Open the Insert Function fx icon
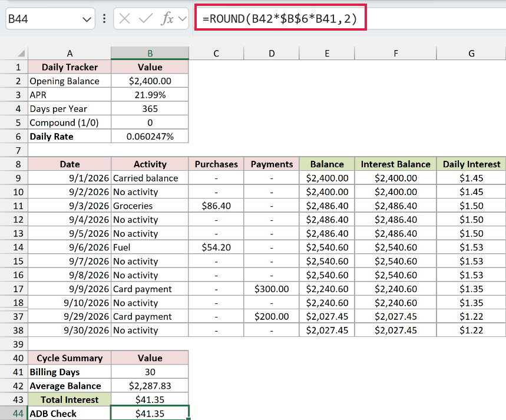Screen dimensions: 506x420 coord(167,19)
